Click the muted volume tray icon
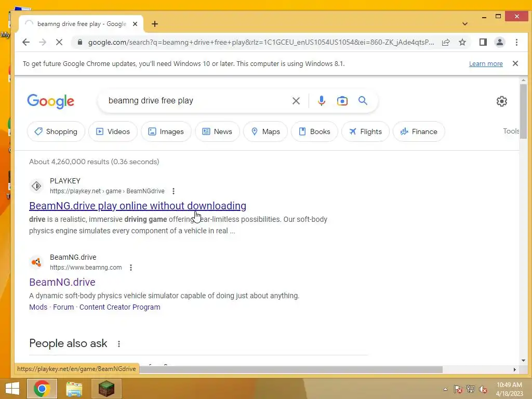532x399 pixels. click(x=483, y=389)
